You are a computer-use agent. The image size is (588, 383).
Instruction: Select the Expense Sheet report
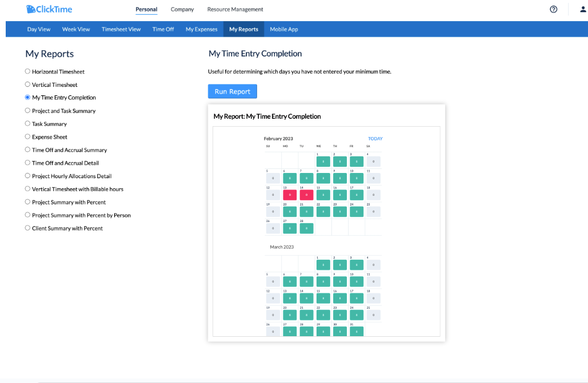point(27,137)
